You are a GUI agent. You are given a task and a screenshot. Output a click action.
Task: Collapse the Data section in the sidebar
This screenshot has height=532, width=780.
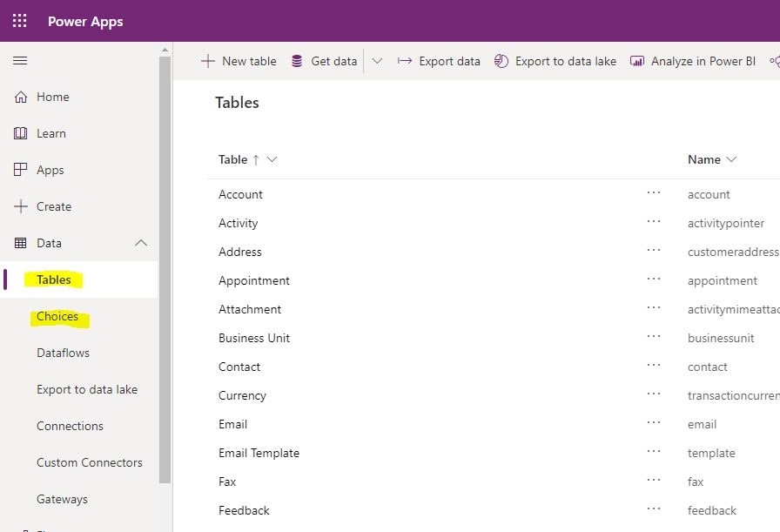(x=141, y=243)
